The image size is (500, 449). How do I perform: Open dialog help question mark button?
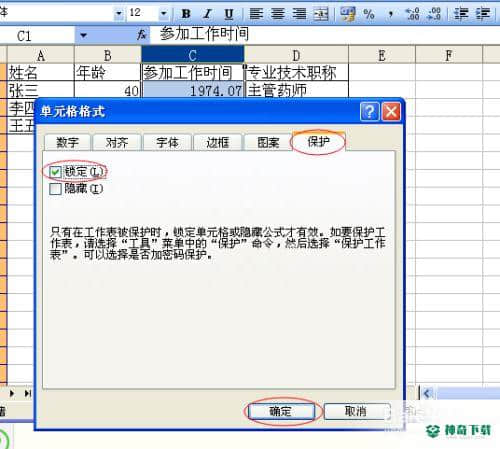369,111
